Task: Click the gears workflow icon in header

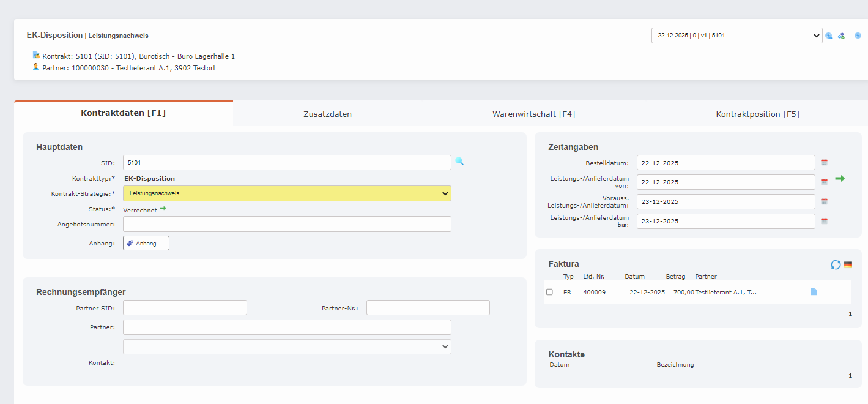Action: pyautogui.click(x=841, y=36)
